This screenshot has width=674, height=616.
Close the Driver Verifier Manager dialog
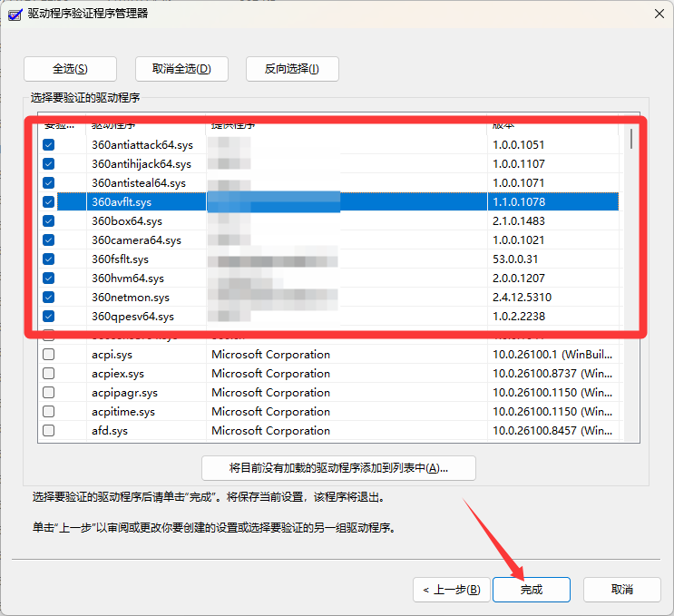tap(659, 14)
